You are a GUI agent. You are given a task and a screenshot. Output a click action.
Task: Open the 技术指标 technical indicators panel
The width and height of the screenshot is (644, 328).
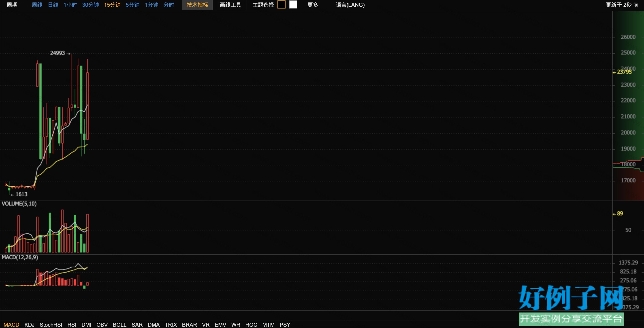[197, 5]
